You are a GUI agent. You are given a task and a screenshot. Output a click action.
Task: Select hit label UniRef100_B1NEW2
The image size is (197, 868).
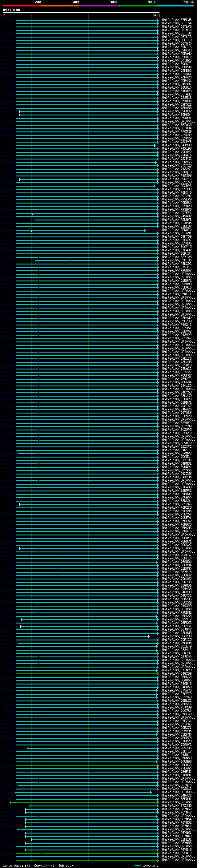click(177, 840)
